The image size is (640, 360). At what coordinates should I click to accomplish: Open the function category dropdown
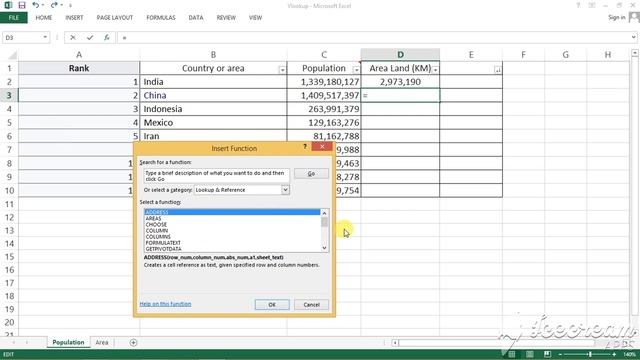point(285,190)
